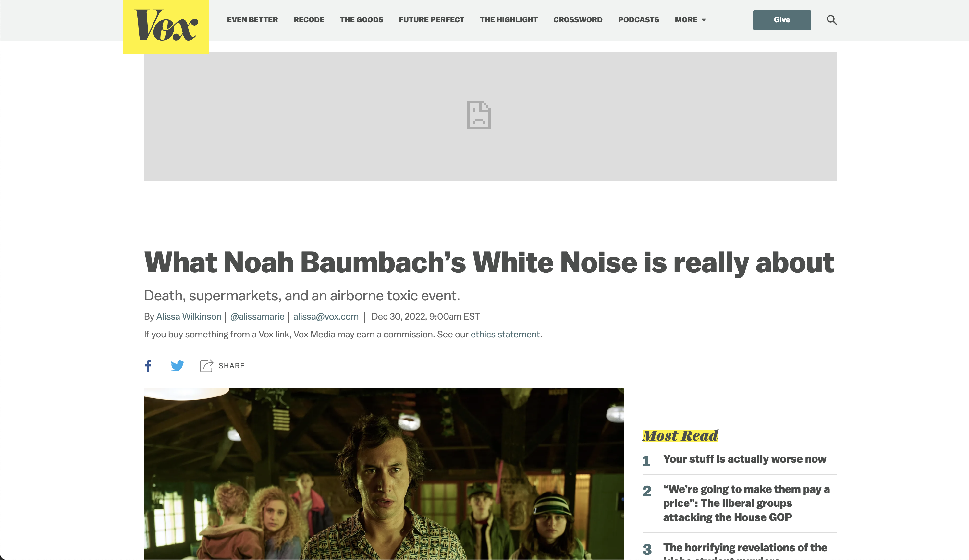Share article on Twitter icon
The image size is (969, 560).
point(177,366)
